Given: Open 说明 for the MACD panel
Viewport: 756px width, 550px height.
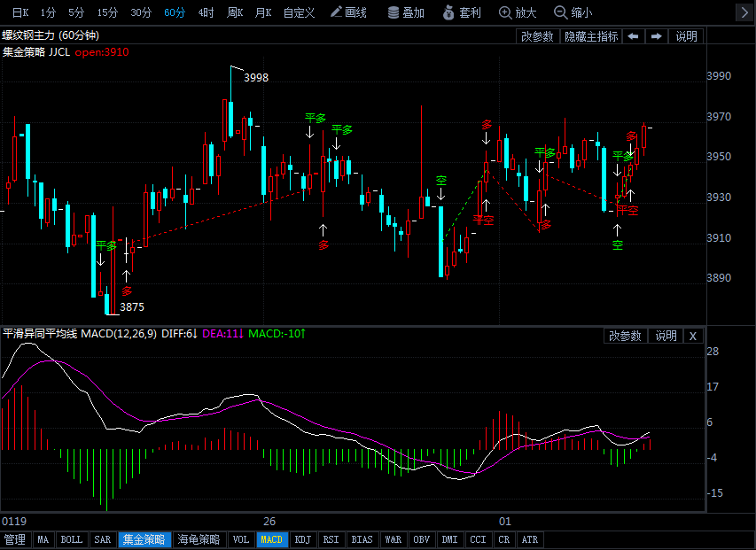Looking at the screenshot, I should (x=665, y=336).
